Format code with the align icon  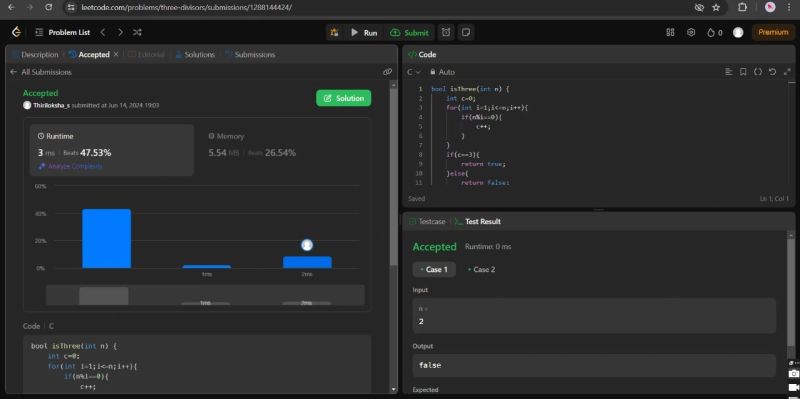point(729,72)
